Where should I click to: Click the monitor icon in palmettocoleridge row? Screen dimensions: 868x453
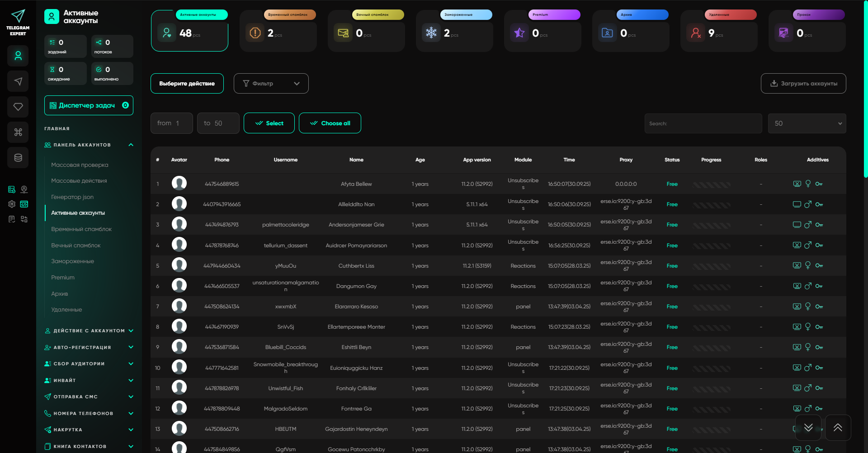[797, 225]
